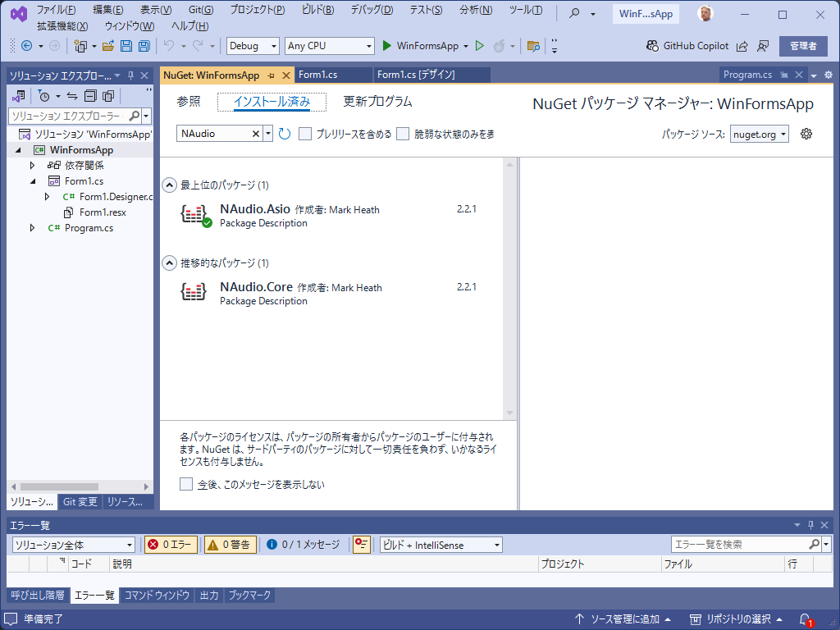Image resolution: width=840 pixels, height=630 pixels.
Task: Collapse the transitive packages group
Action: [x=169, y=263]
